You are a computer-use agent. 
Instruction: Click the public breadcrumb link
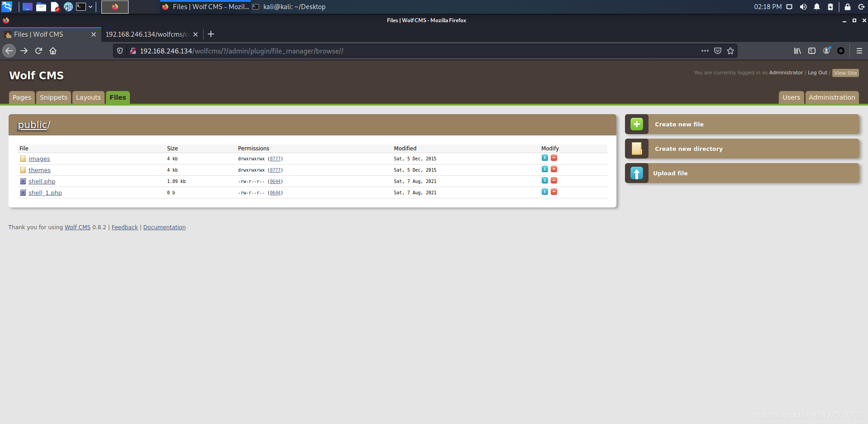[x=33, y=125]
